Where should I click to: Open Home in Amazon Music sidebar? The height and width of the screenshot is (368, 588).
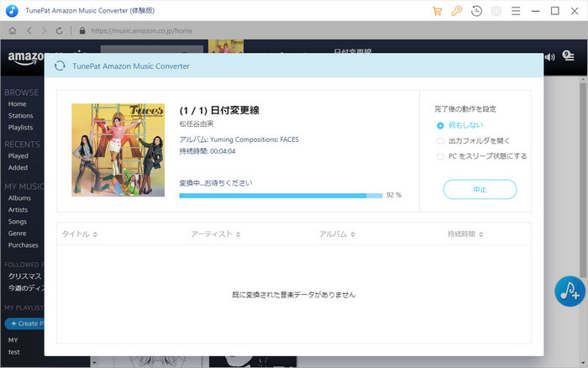[18, 104]
